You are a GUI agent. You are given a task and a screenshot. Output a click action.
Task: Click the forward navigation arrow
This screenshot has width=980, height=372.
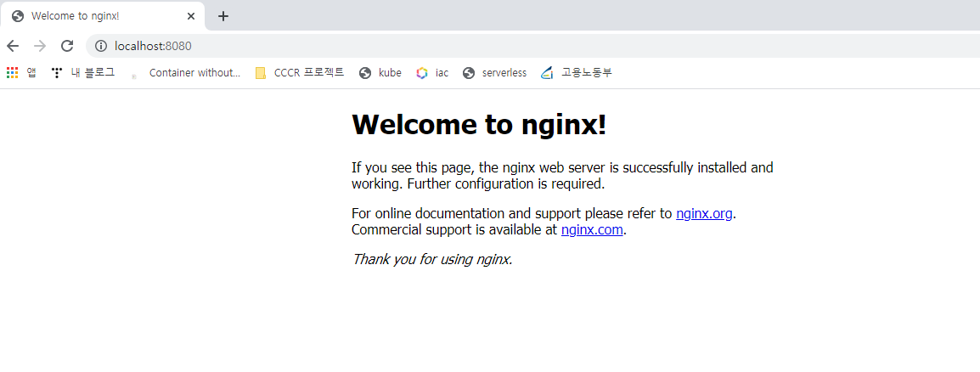[40, 46]
